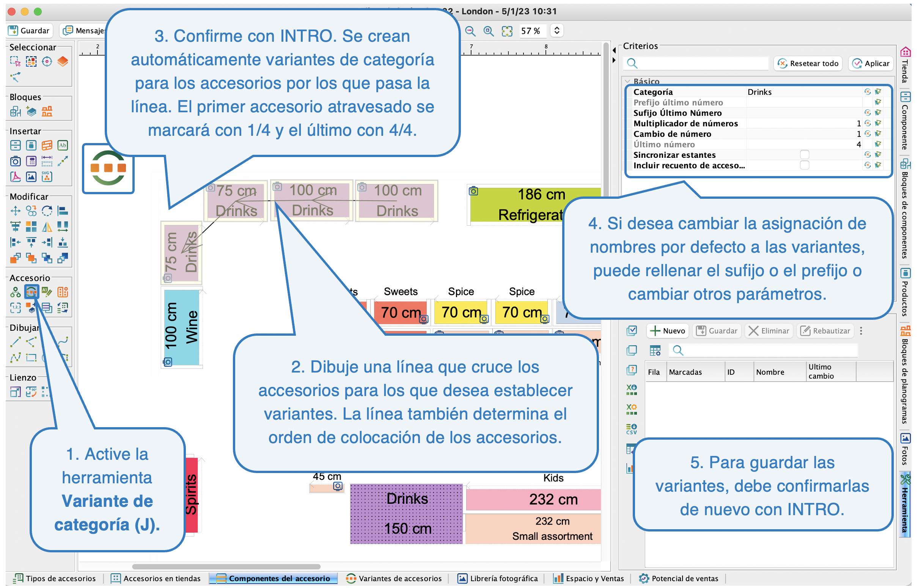Switch to Potencial de ventas tab

point(679,579)
